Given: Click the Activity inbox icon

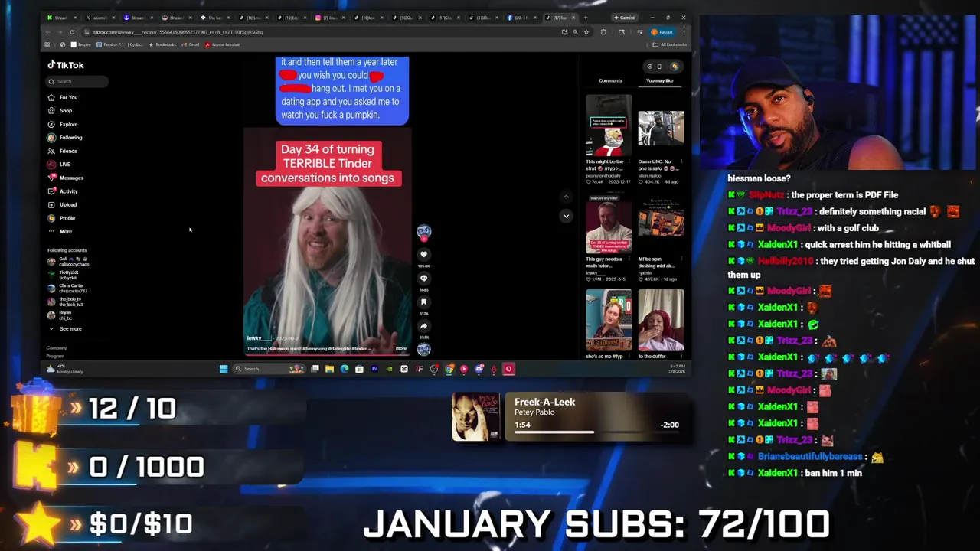Looking at the screenshot, I should coord(51,191).
